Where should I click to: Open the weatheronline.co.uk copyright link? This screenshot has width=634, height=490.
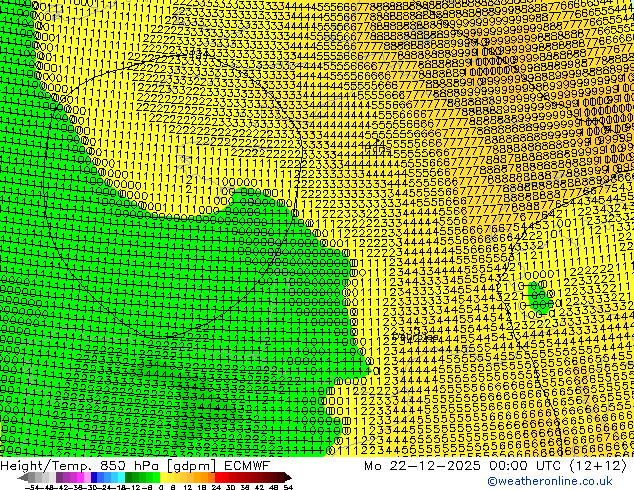(x=549, y=481)
